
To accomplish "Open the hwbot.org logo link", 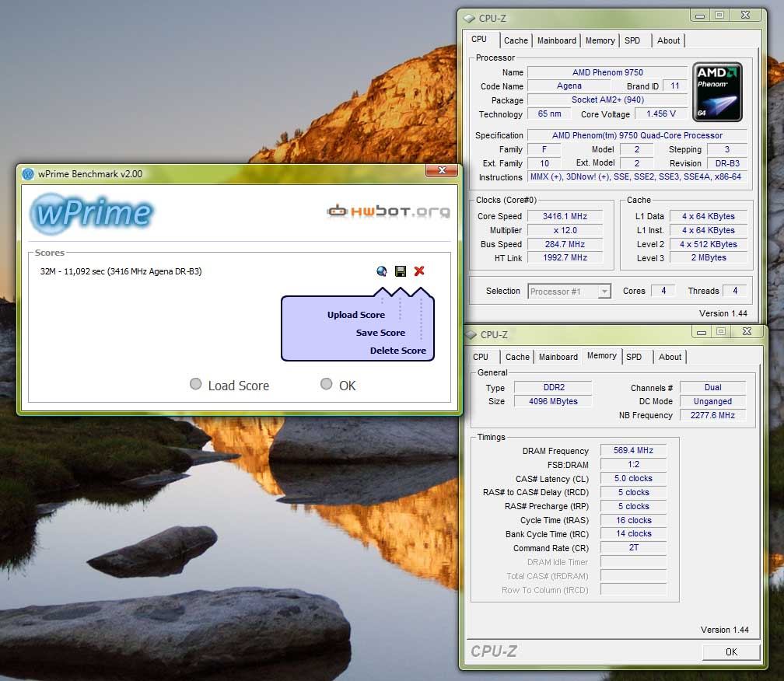I will [388, 211].
